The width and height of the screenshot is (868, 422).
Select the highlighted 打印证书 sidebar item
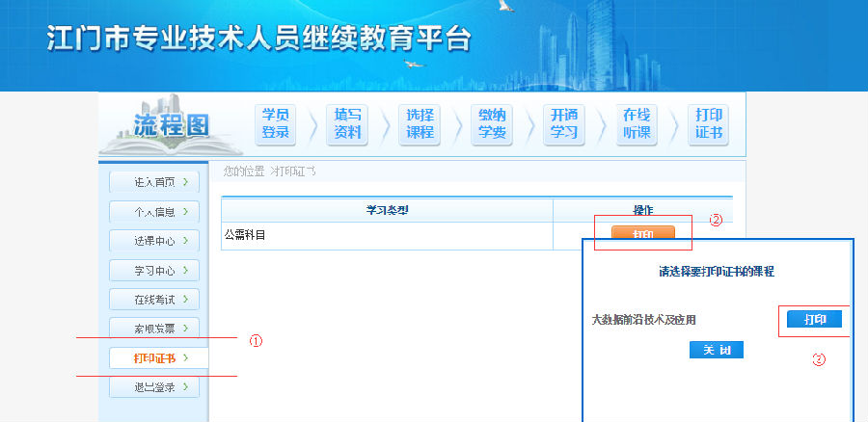point(154,358)
